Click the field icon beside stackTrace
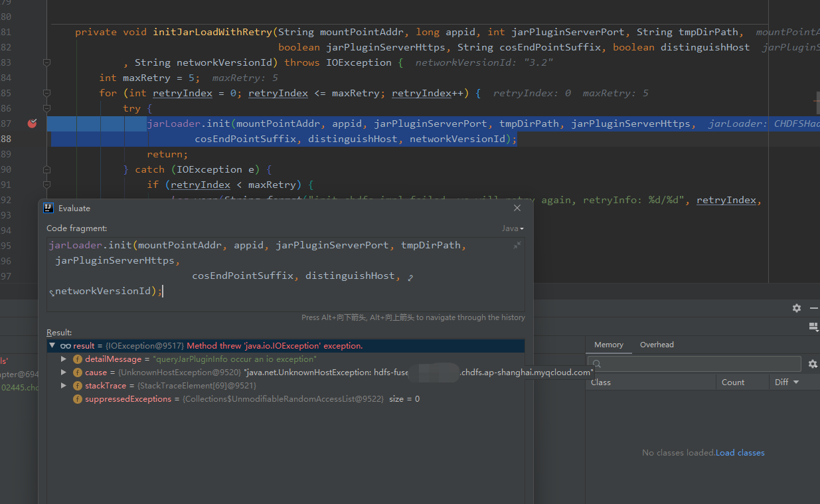 pos(78,385)
